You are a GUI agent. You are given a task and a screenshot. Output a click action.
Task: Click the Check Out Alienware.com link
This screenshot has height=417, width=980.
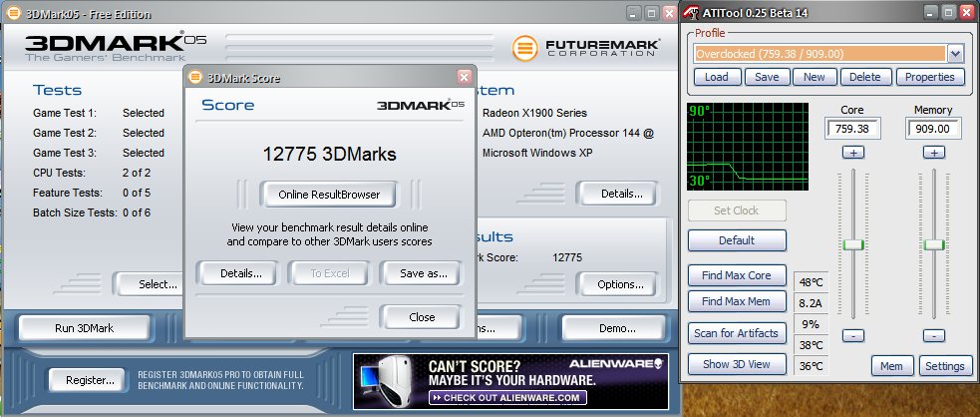coord(508,398)
